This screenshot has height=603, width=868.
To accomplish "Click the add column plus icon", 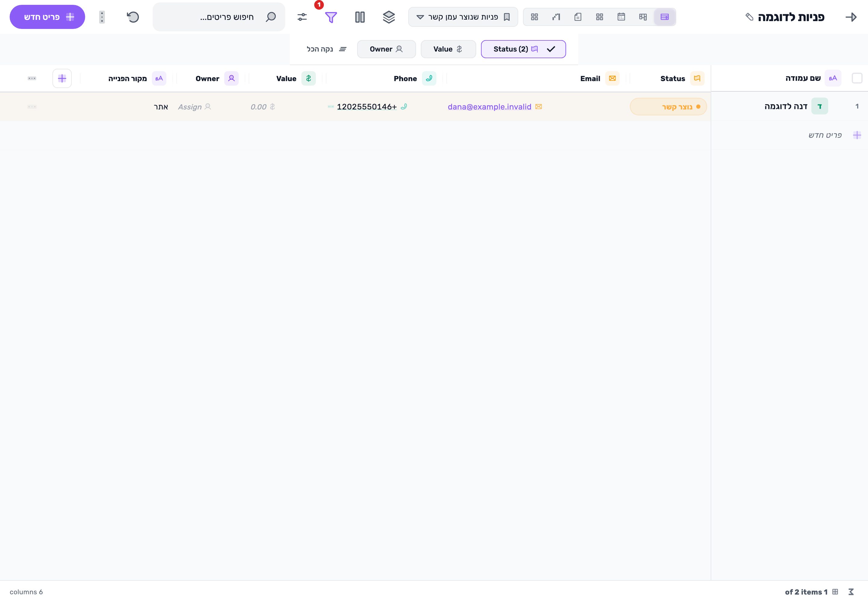I will (62, 79).
